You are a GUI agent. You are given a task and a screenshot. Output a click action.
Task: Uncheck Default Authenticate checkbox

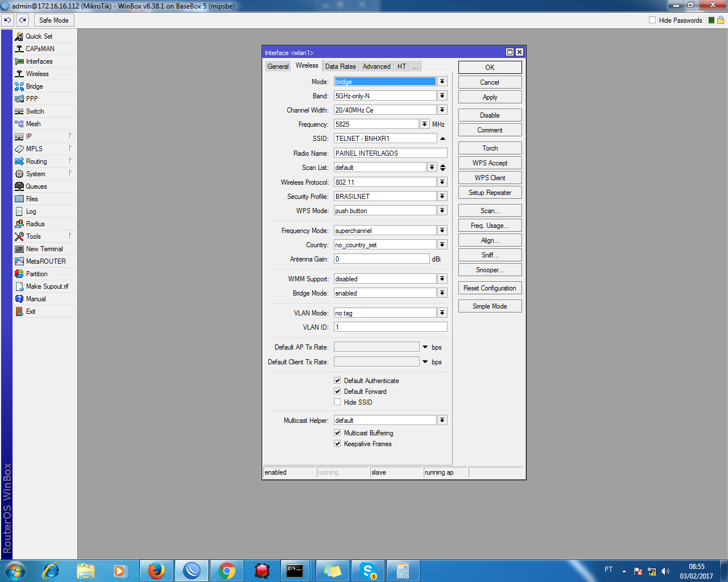click(337, 380)
